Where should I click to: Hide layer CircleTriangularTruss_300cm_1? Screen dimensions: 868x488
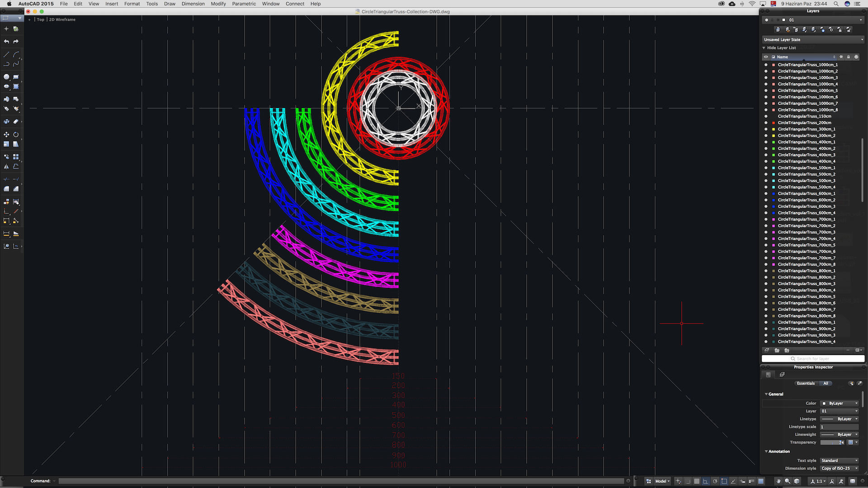766,129
